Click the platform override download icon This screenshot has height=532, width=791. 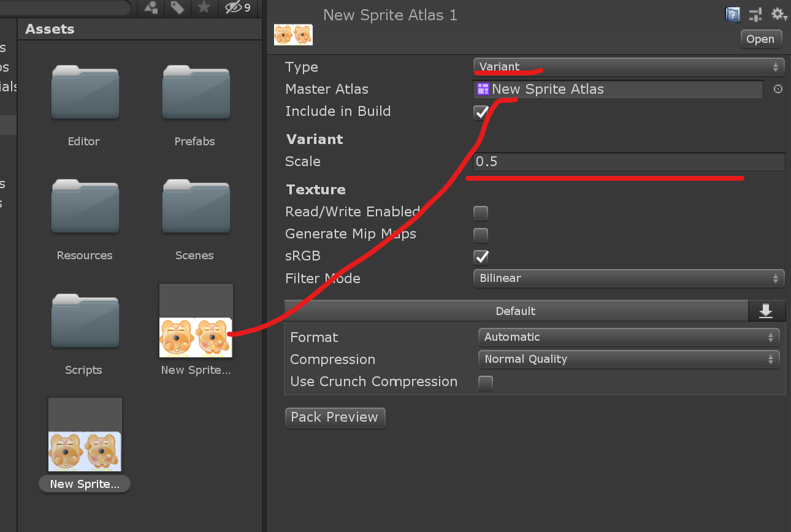click(766, 311)
